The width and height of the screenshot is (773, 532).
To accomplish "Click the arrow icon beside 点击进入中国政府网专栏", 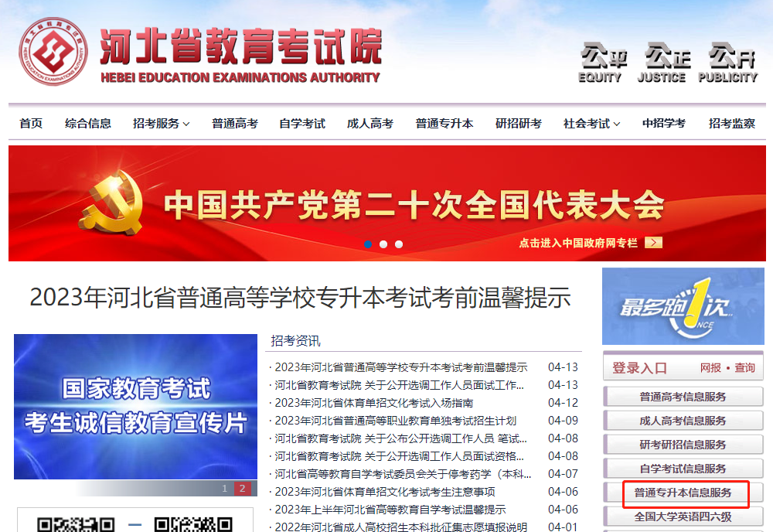I will (x=654, y=242).
